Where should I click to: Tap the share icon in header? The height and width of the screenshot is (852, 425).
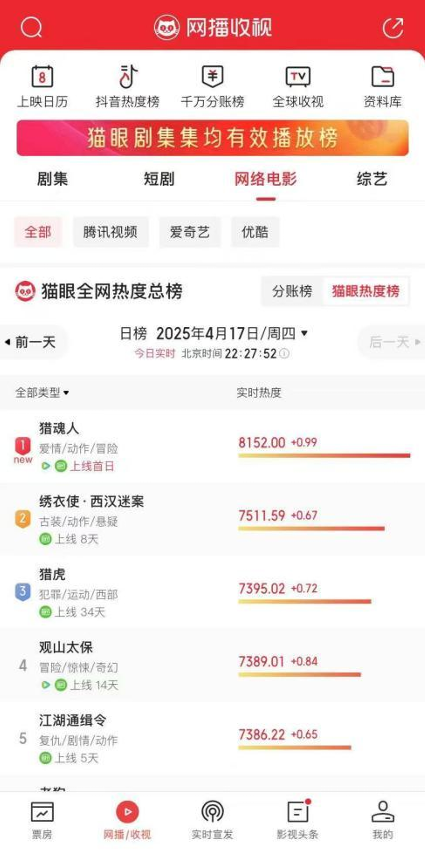click(x=393, y=28)
